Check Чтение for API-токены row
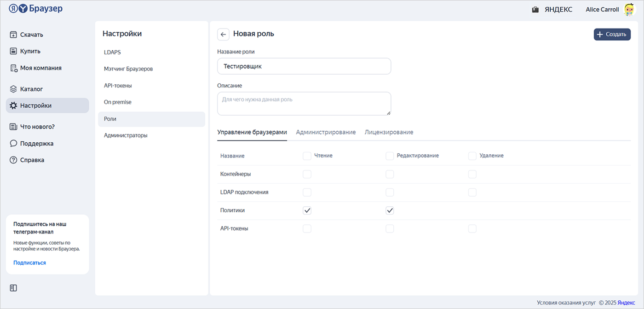The image size is (644, 309). point(307,228)
